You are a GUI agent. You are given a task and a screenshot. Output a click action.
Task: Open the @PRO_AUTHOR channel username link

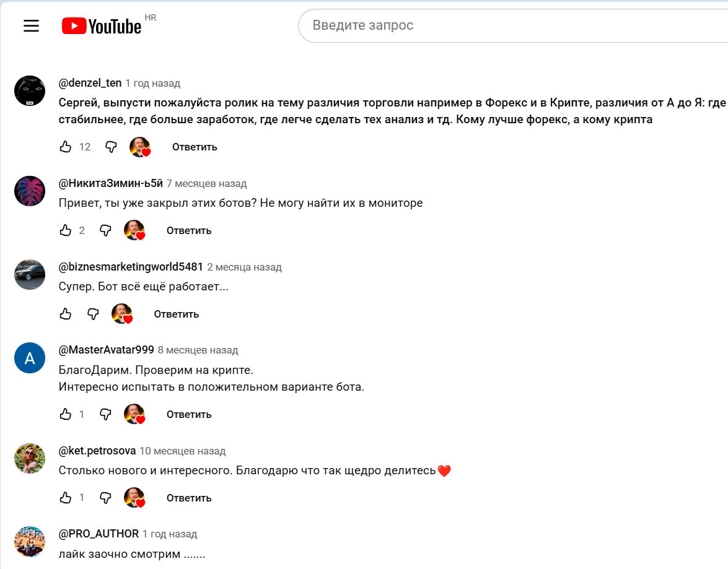[x=99, y=534]
